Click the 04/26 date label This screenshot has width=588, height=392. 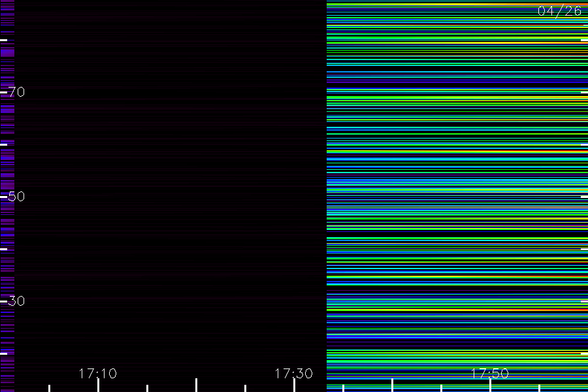(559, 11)
